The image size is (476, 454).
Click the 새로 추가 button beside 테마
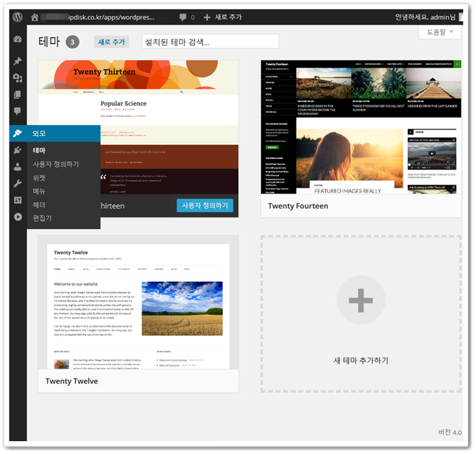coord(112,42)
